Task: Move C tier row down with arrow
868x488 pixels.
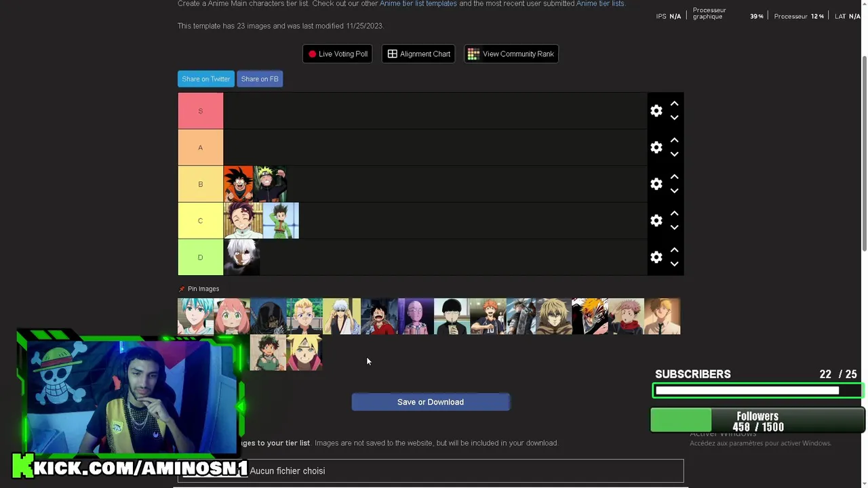Action: [x=674, y=227]
